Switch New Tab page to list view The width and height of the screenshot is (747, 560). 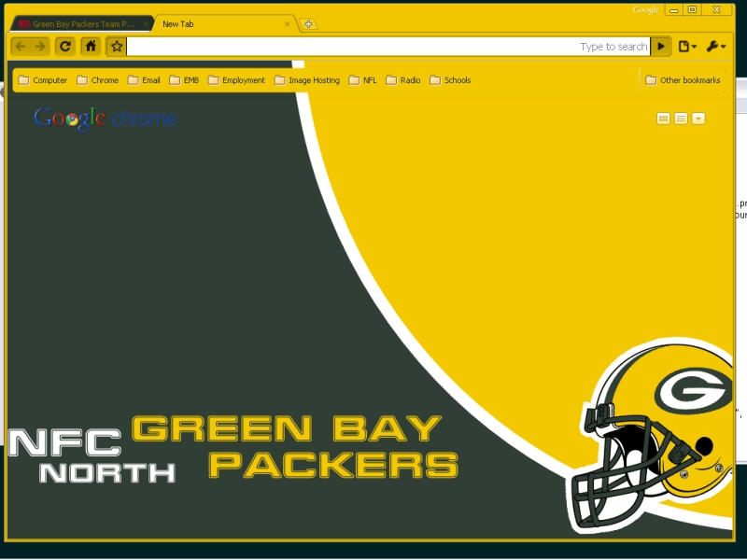pos(679,119)
